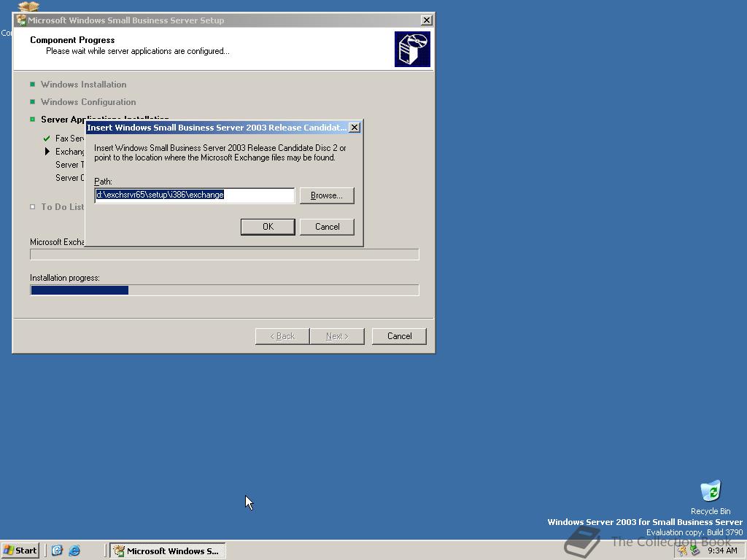This screenshot has height=560, width=747.
Task: Click the Setup window title bar icon
Action: [21, 20]
